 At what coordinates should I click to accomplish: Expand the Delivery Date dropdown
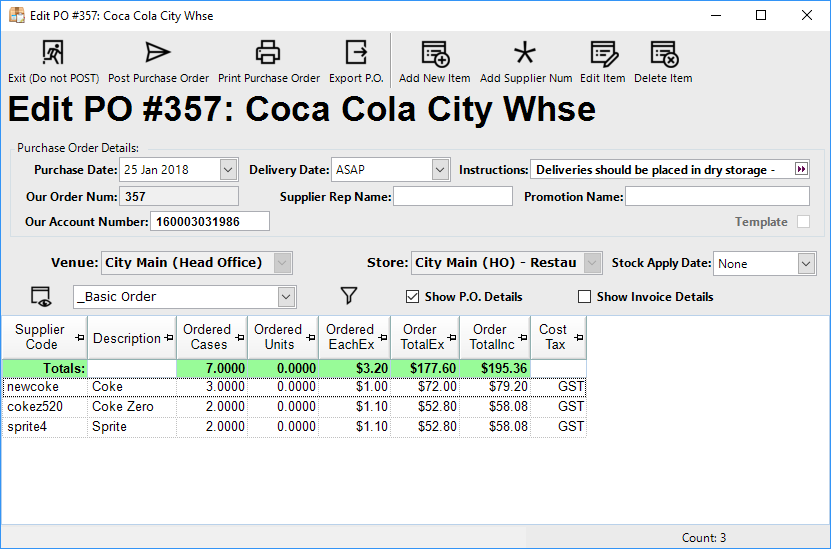tap(440, 170)
